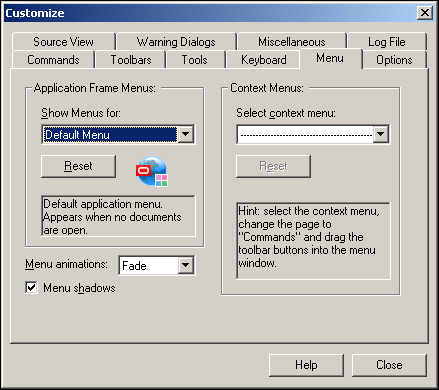
Task: Switch to the Commands tab
Action: 53,60
